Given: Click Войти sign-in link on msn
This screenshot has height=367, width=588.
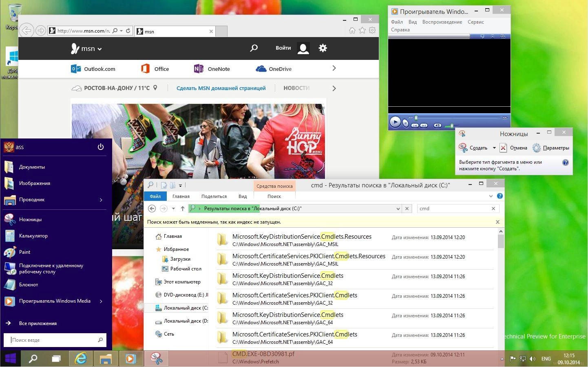Looking at the screenshot, I should tap(283, 48).
